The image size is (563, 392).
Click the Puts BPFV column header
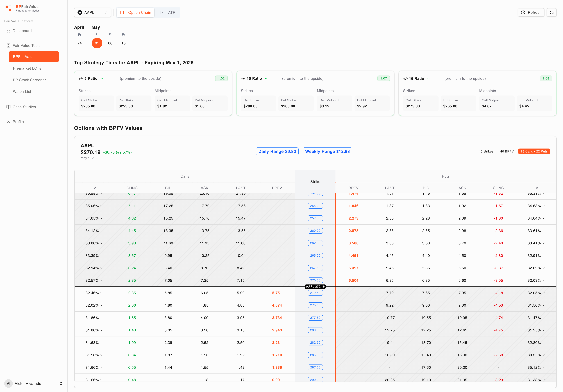pyautogui.click(x=353, y=188)
